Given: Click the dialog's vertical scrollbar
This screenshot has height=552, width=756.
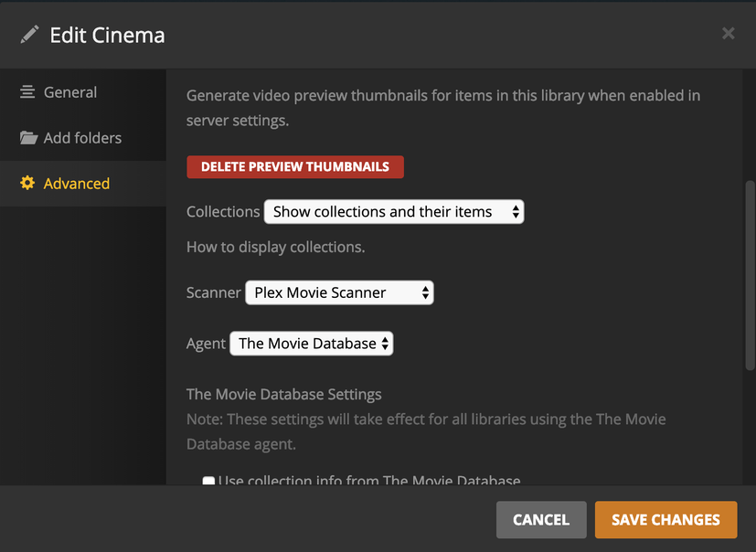Looking at the screenshot, I should click(x=751, y=274).
